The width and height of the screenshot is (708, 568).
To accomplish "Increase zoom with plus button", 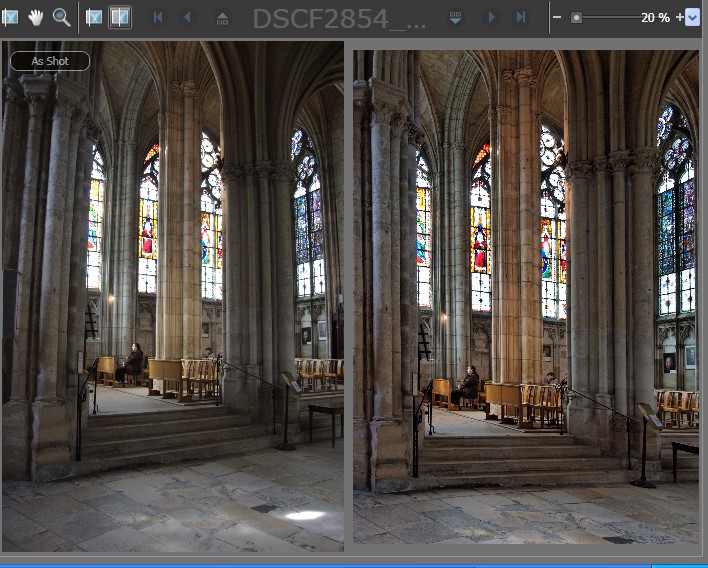I will pos(680,18).
